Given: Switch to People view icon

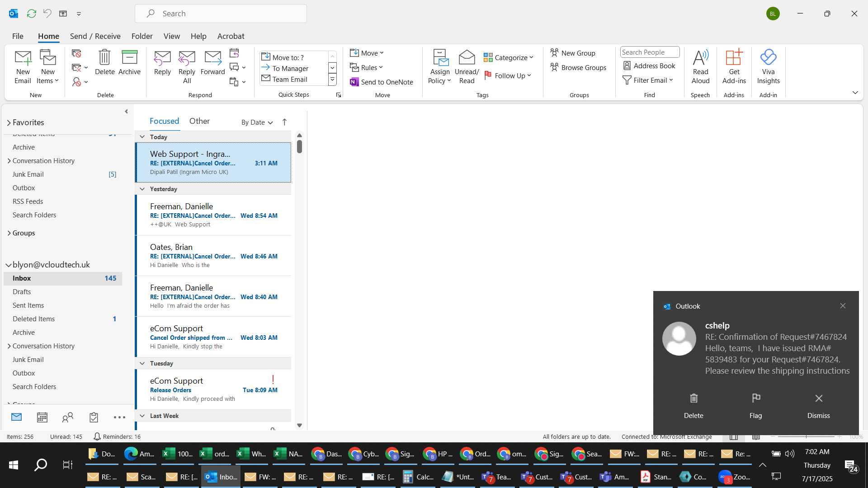Looking at the screenshot, I should click(x=68, y=417).
